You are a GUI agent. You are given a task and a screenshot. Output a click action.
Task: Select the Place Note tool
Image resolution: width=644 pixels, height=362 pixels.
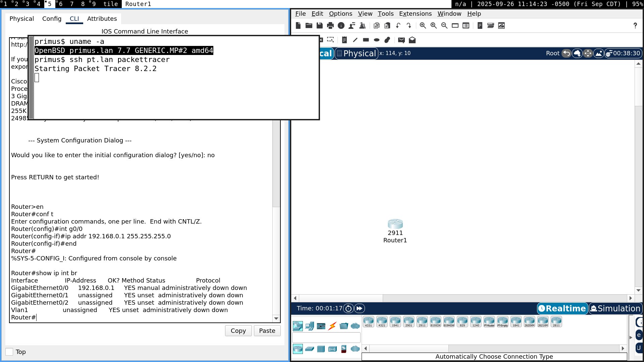344,40
